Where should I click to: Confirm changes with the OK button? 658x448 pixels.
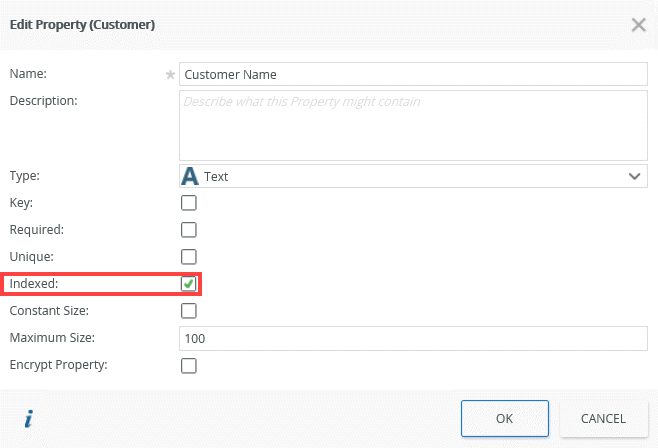coord(505,419)
